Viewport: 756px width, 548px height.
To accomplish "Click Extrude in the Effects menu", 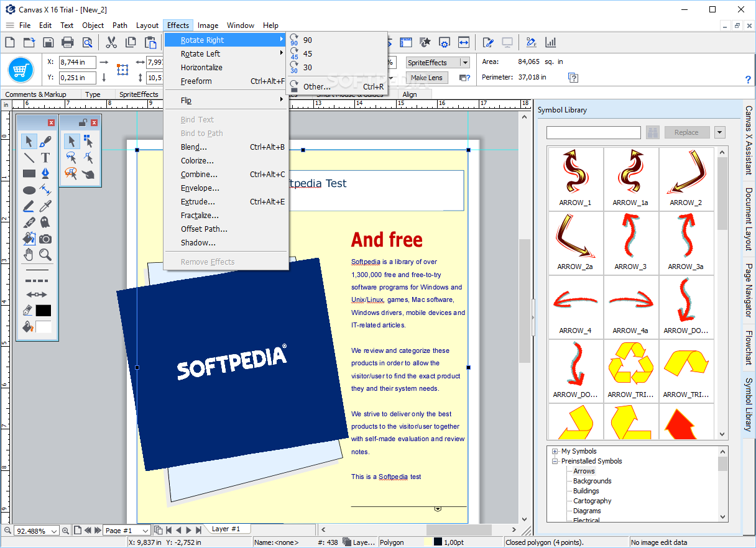I will pyautogui.click(x=198, y=202).
